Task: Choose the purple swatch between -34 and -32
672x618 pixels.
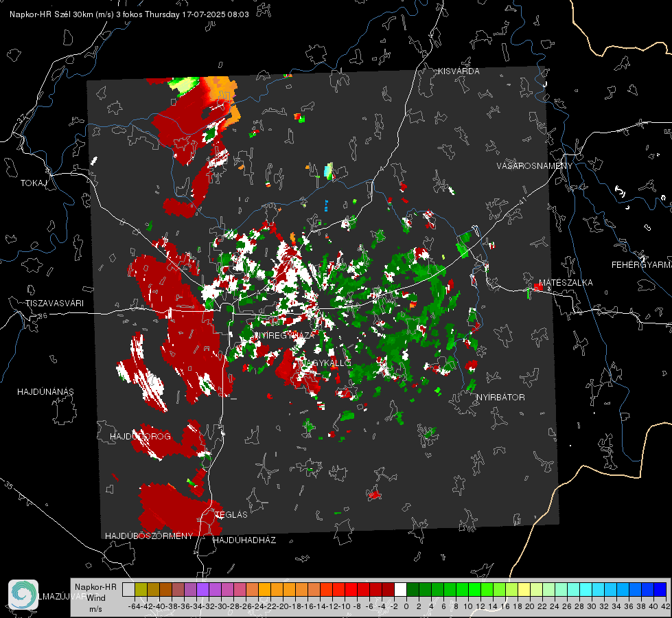Action: [x=202, y=590]
